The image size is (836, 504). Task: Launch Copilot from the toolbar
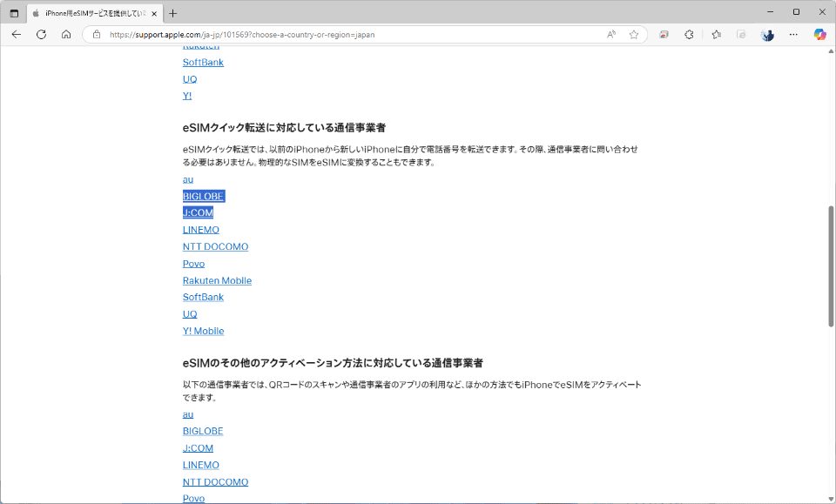point(819,35)
